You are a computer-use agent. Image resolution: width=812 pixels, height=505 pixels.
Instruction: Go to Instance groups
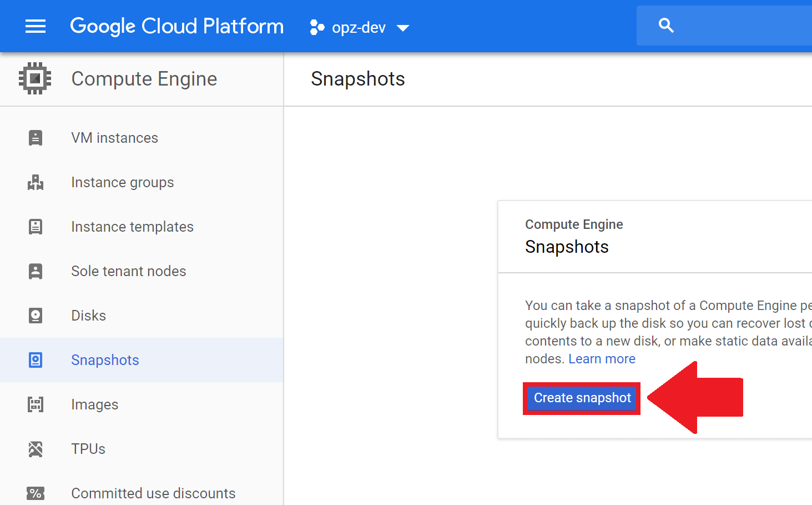123,182
